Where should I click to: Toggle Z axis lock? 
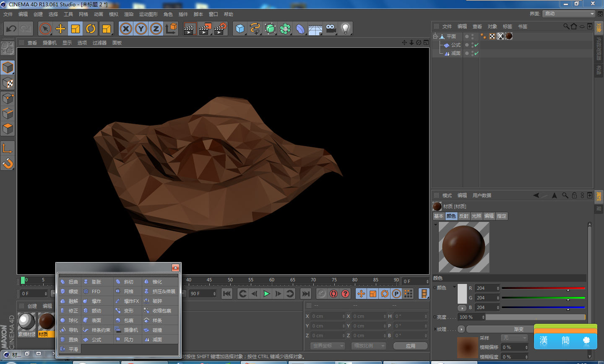[156, 29]
